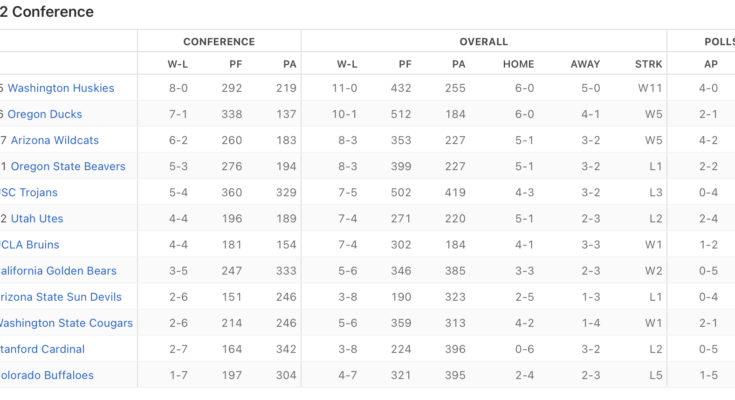Open the California Golden Bears link

tap(57, 270)
